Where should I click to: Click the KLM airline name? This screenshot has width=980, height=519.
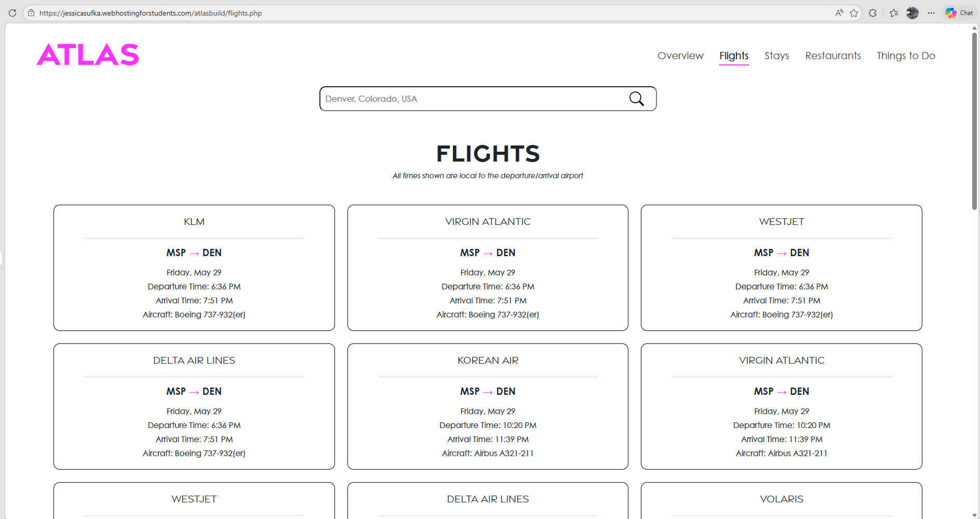(x=194, y=222)
